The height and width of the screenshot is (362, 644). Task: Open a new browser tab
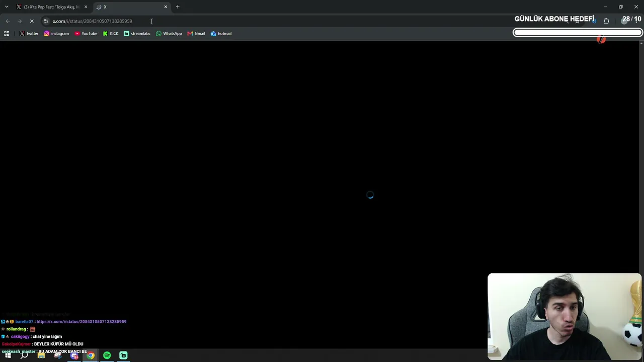pos(178,7)
